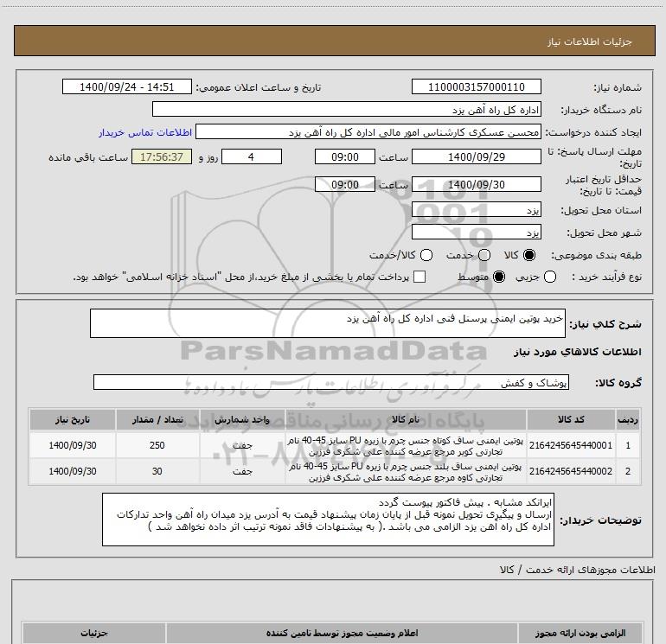Click remaining time countdown 17:56:37

[x=162, y=156]
